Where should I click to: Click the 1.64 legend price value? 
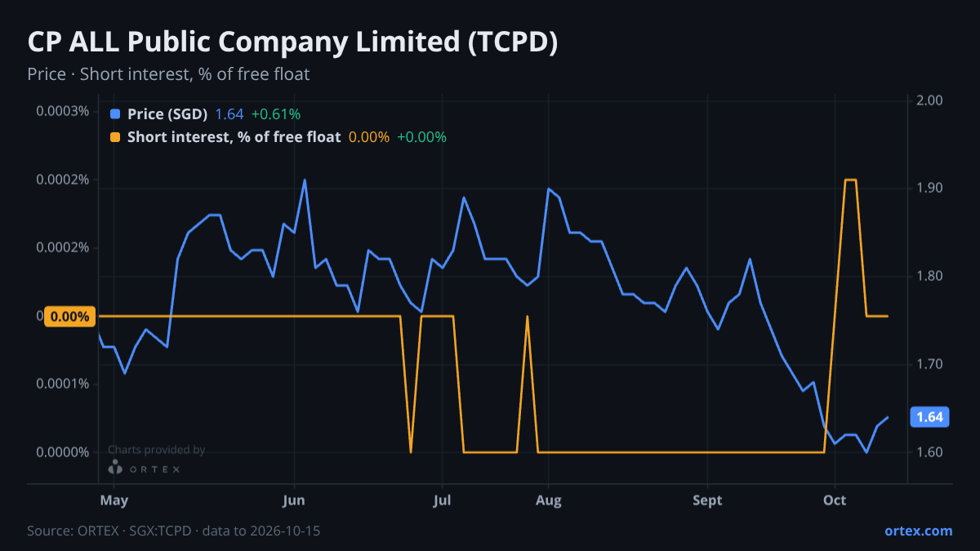(x=229, y=114)
